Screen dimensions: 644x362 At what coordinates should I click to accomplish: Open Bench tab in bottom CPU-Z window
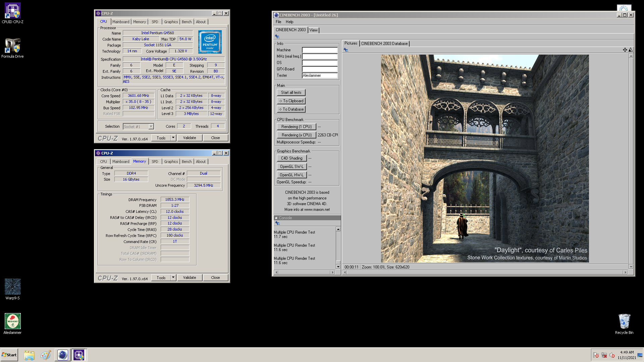point(187,162)
